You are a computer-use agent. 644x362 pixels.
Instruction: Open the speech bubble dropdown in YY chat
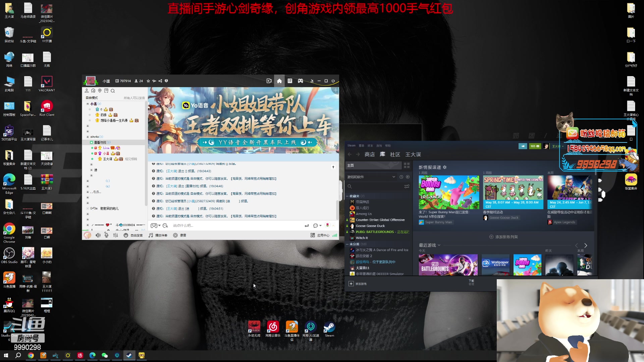click(x=317, y=226)
